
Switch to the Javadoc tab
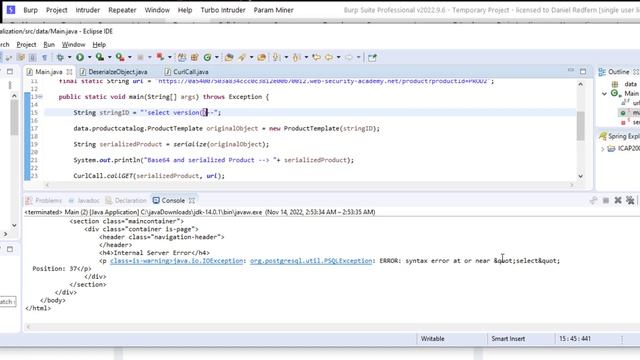click(84, 200)
